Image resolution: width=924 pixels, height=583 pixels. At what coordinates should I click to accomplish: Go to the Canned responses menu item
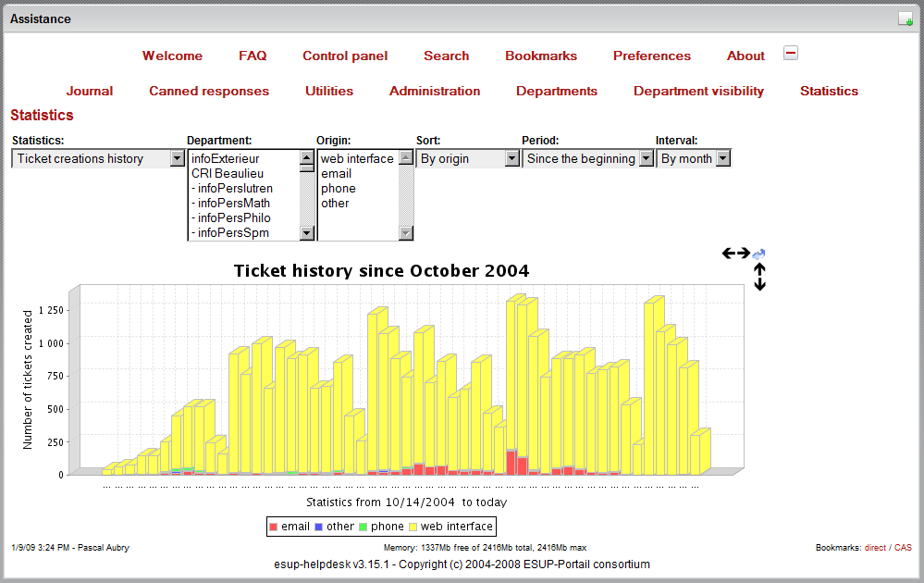tap(209, 91)
